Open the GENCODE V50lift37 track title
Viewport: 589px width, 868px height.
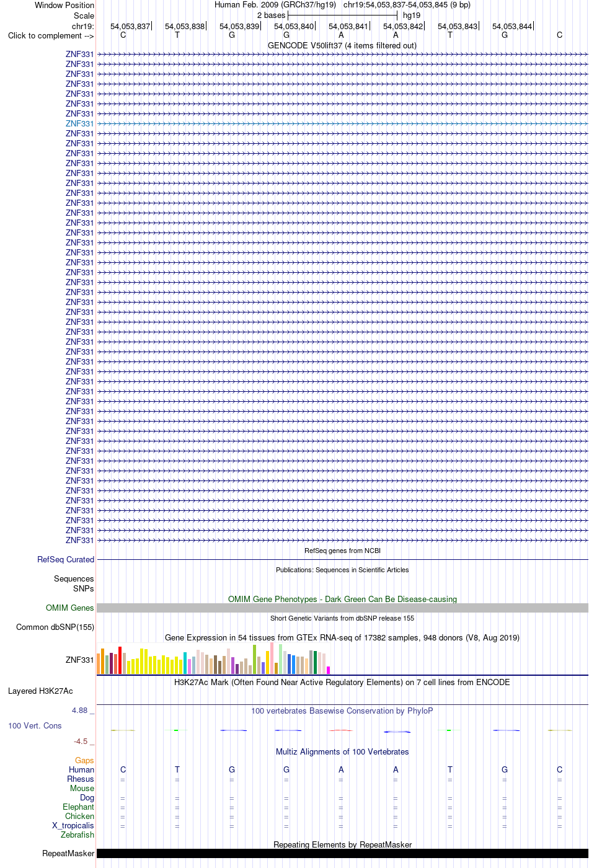tap(342, 45)
